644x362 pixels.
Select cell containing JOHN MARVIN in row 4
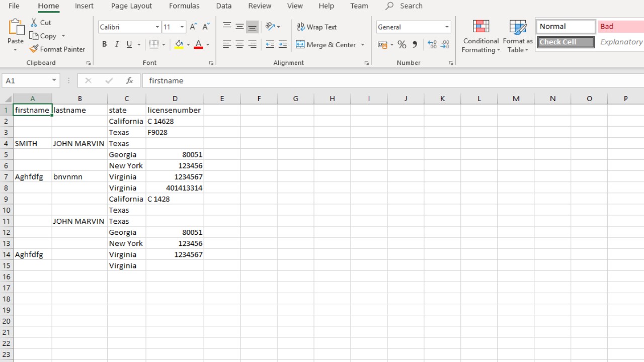[79, 143]
